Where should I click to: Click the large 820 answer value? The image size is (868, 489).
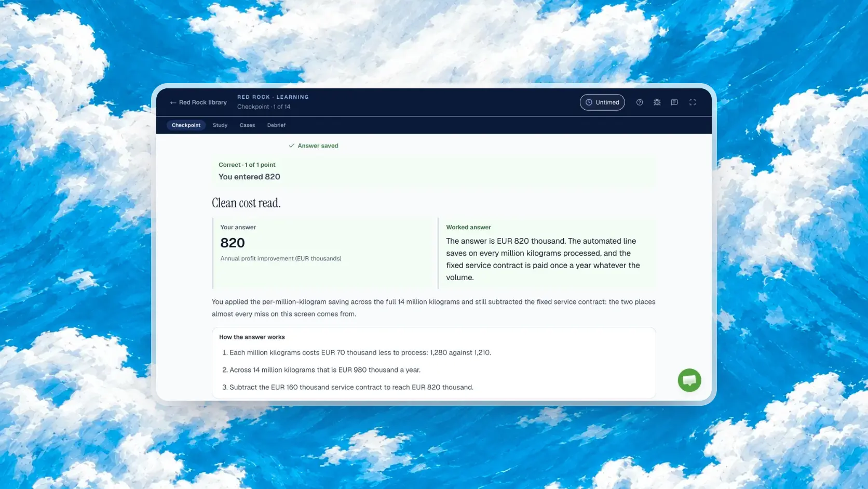pyautogui.click(x=233, y=243)
